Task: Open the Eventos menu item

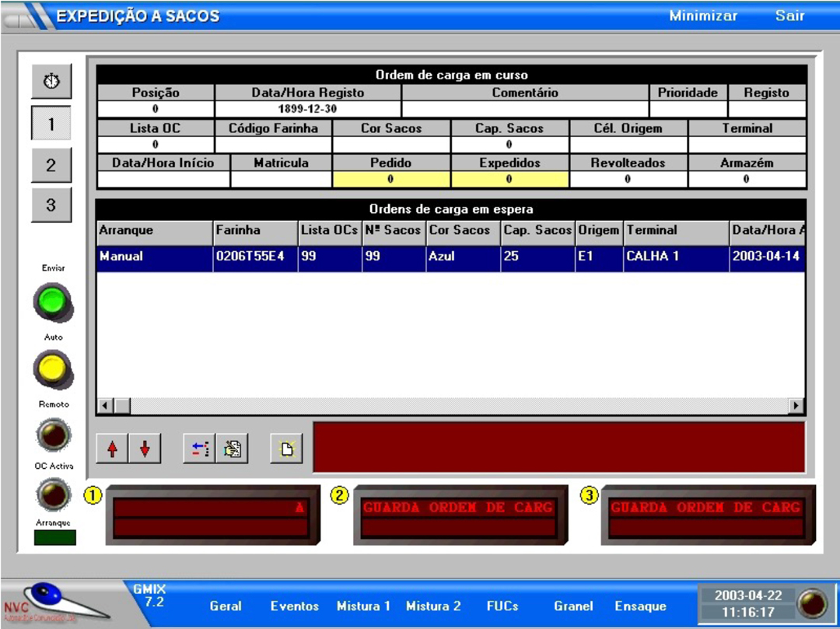Action: coord(295,606)
